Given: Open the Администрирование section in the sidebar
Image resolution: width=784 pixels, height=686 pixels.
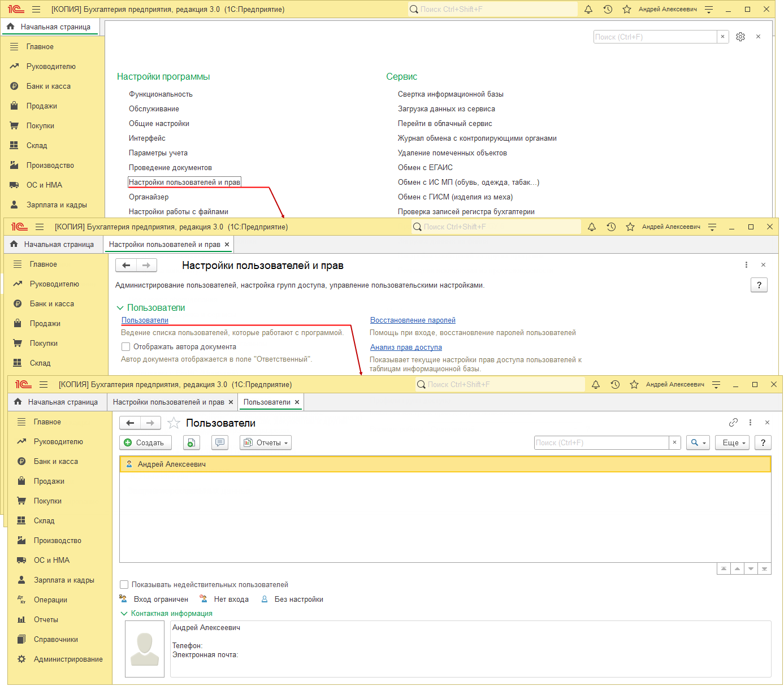Looking at the screenshot, I should [x=68, y=659].
